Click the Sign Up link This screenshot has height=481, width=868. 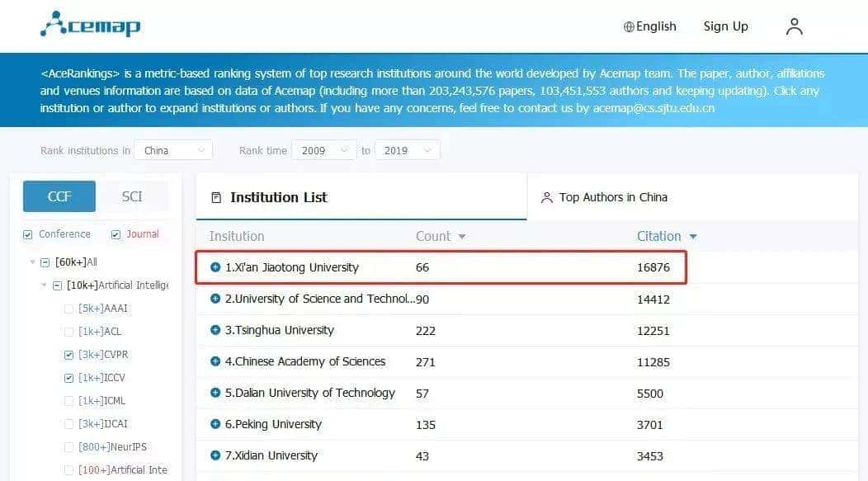pos(725,26)
